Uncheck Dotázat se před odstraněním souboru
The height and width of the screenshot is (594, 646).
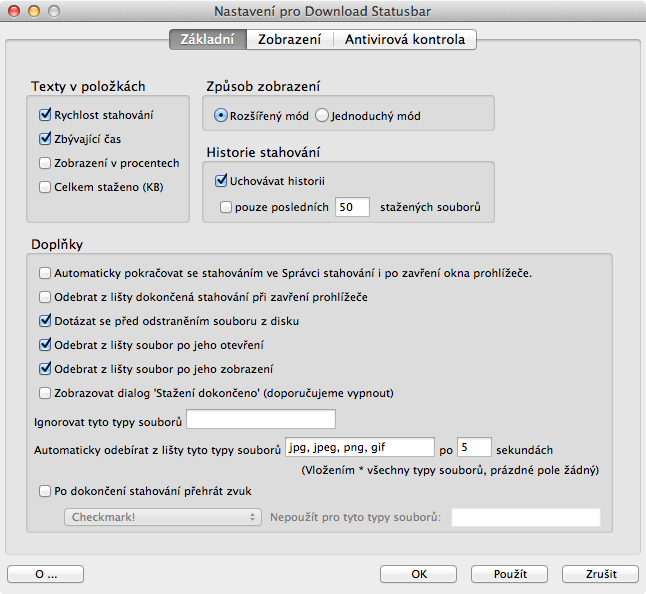[45, 321]
